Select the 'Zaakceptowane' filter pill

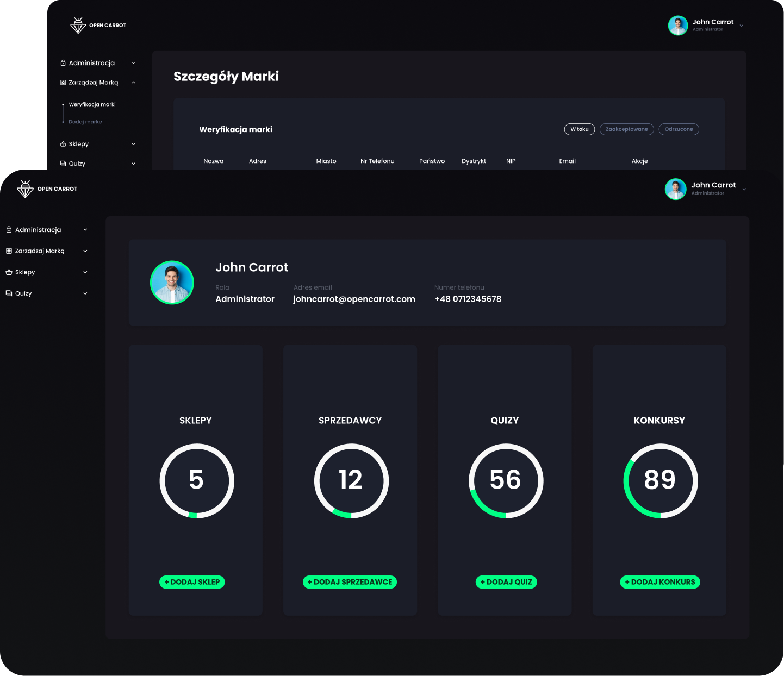626,129
